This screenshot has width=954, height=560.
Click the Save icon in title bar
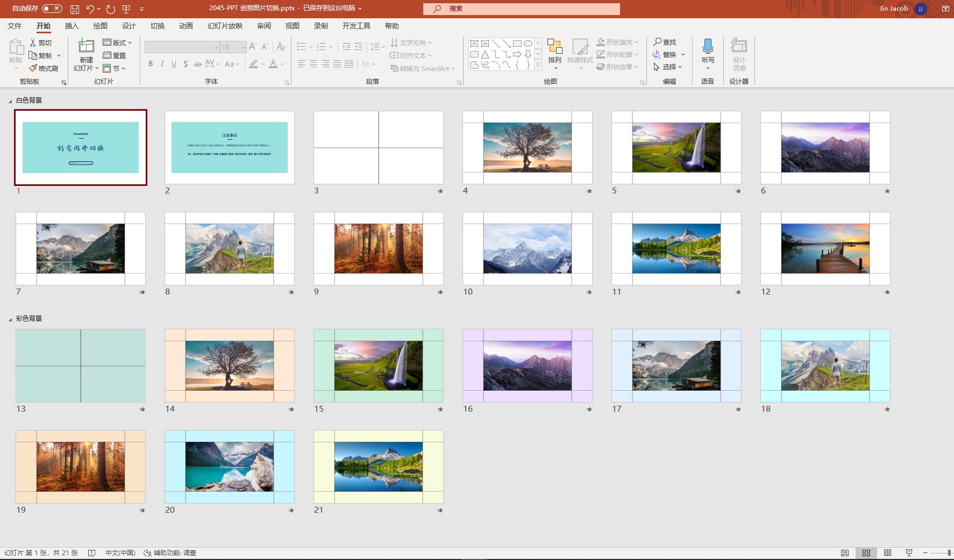pyautogui.click(x=75, y=9)
